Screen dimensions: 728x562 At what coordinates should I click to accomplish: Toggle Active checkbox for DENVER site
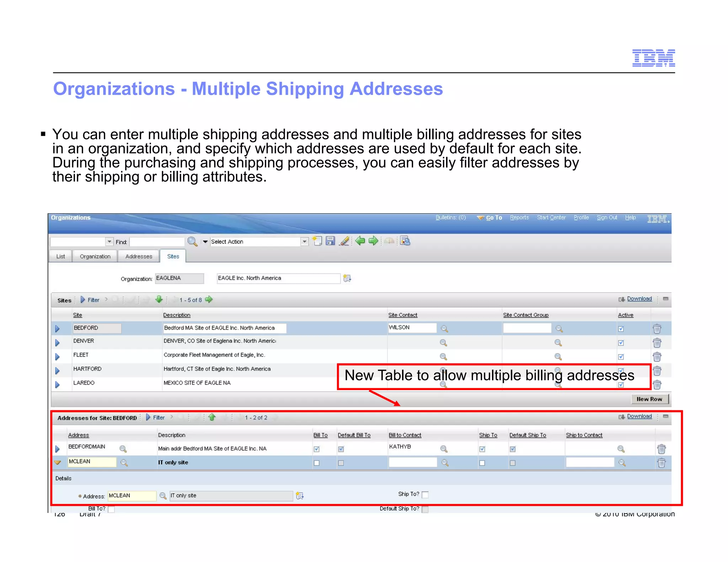click(621, 343)
